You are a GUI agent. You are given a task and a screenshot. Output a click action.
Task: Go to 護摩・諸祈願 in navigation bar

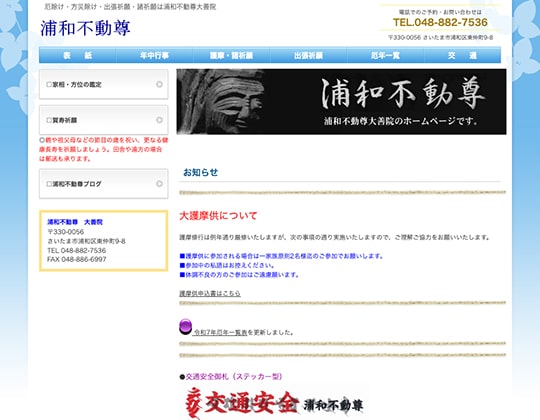231,55
